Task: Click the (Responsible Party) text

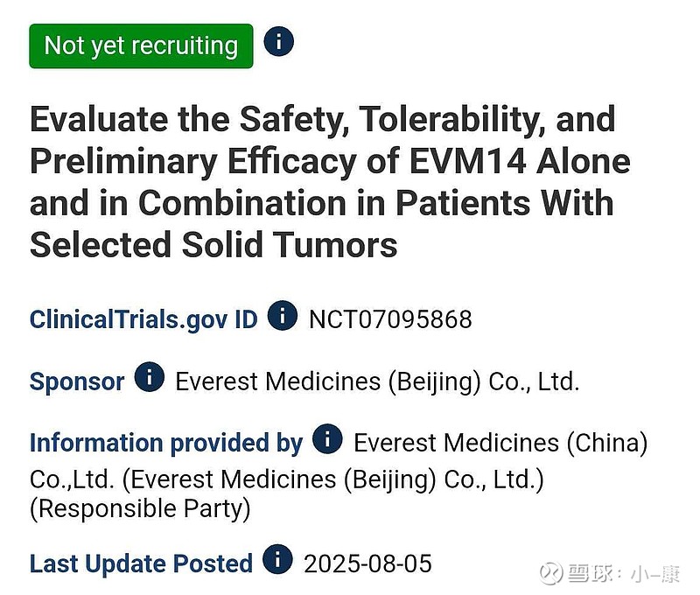Action: tap(140, 508)
